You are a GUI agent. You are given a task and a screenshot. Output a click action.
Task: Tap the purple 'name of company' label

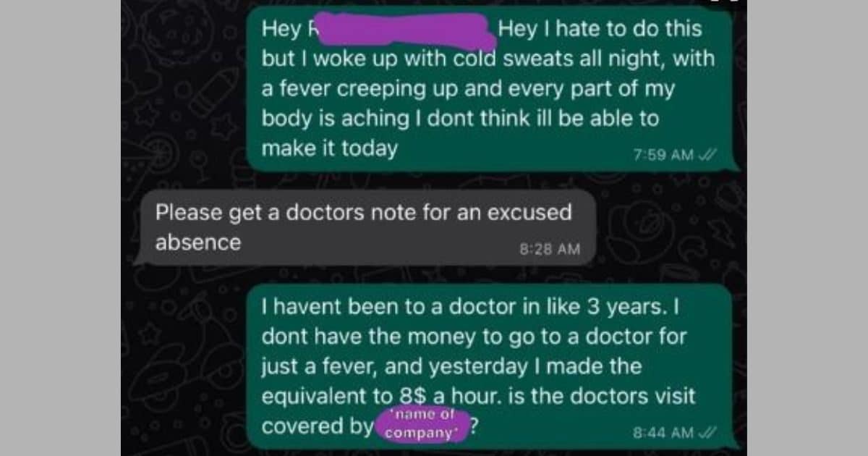point(422,425)
